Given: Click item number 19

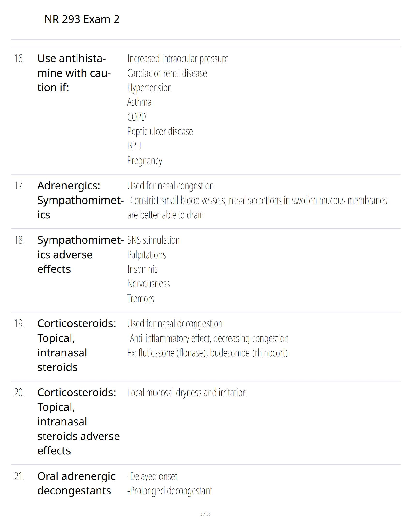Looking at the screenshot, I should coord(19,324).
